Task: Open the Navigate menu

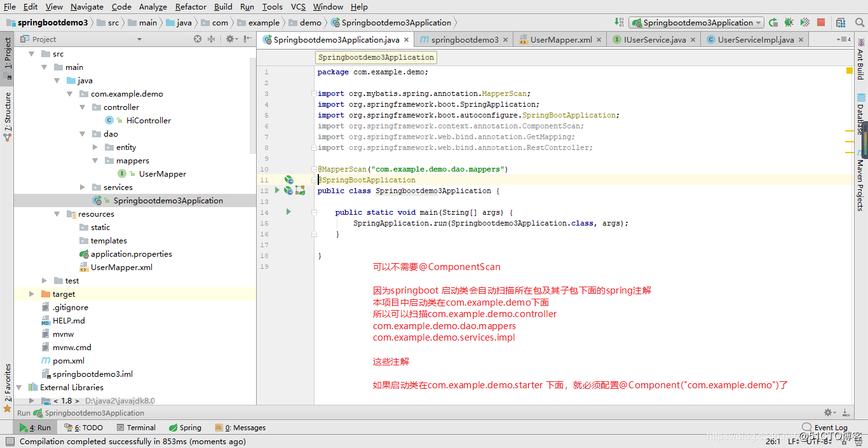Action: 87,6
